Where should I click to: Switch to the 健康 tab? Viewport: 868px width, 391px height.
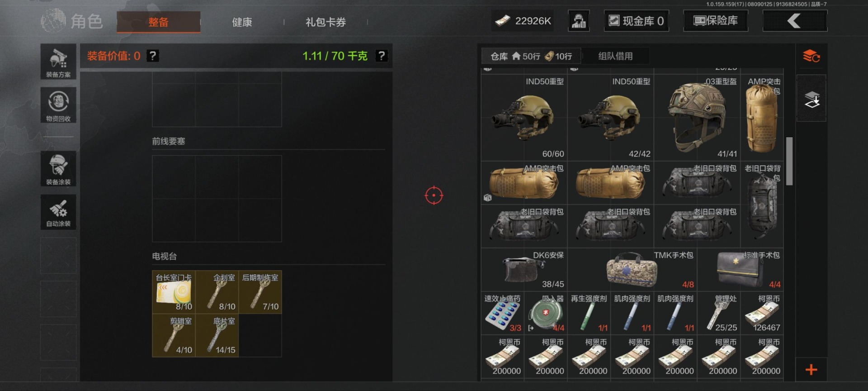tap(242, 22)
